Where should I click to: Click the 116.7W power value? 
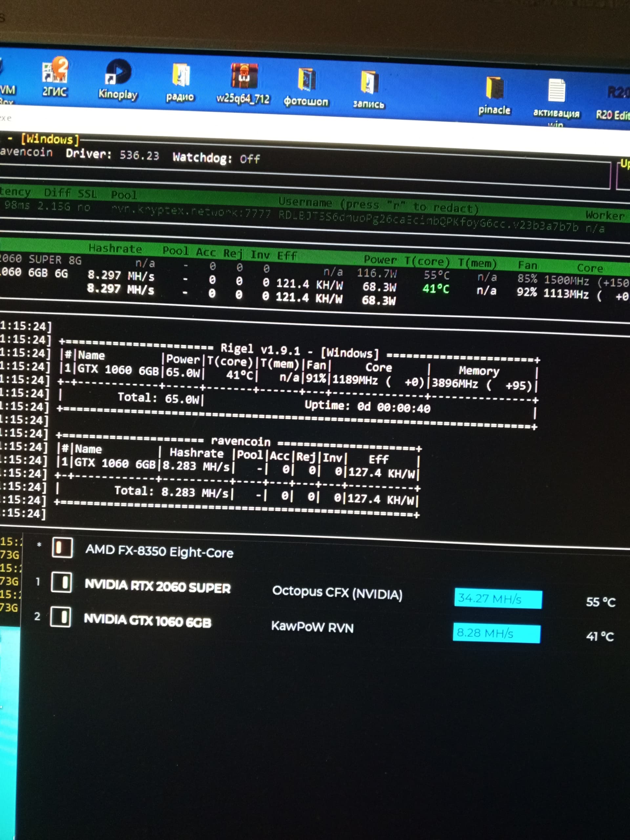click(x=377, y=273)
